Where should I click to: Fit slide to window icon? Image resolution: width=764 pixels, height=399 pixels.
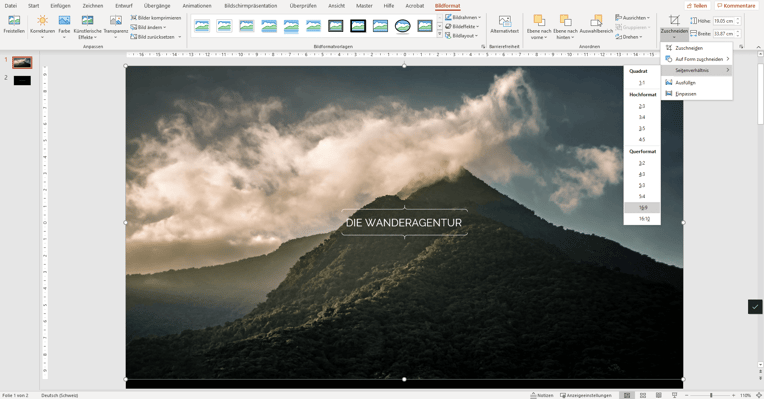758,395
